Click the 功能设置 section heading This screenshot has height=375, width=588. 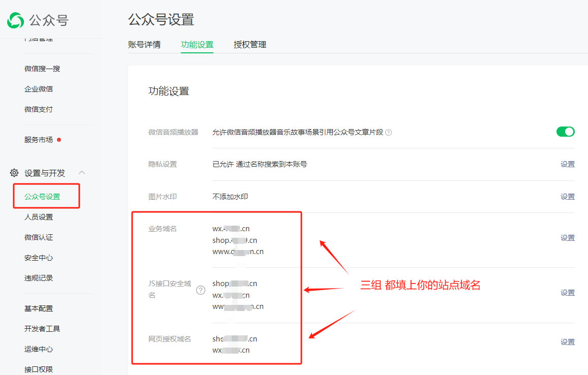(169, 91)
